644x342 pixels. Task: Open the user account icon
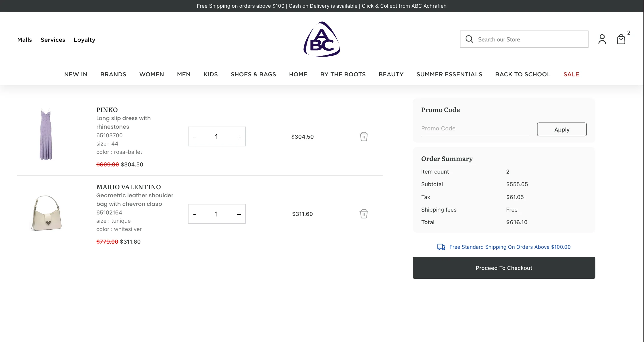click(x=602, y=39)
